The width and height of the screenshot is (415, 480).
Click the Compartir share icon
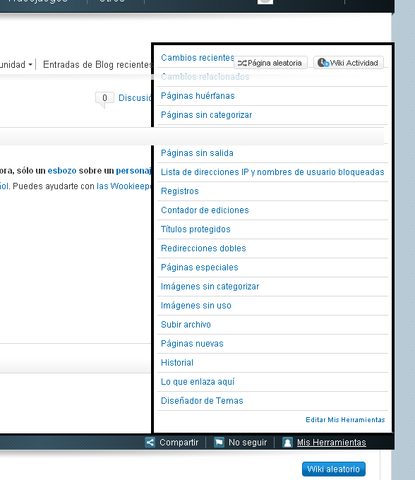[x=150, y=442]
